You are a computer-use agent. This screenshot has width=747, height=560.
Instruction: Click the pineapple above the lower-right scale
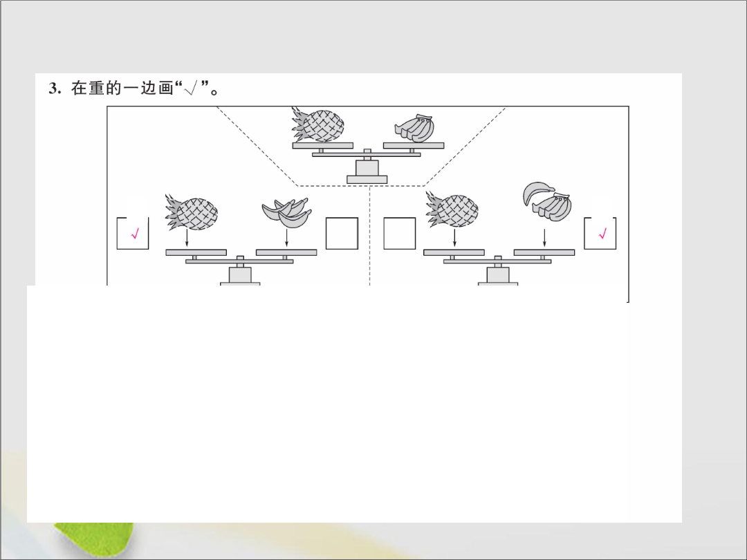(x=452, y=210)
